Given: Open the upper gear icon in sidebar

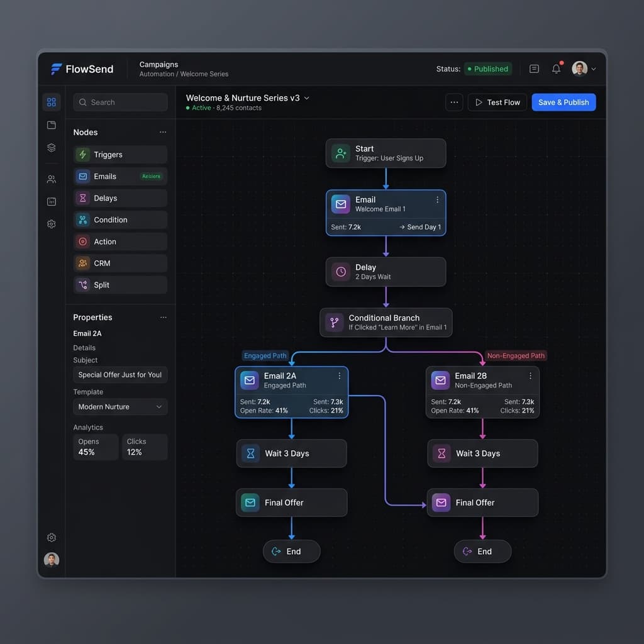Looking at the screenshot, I should pyautogui.click(x=52, y=224).
